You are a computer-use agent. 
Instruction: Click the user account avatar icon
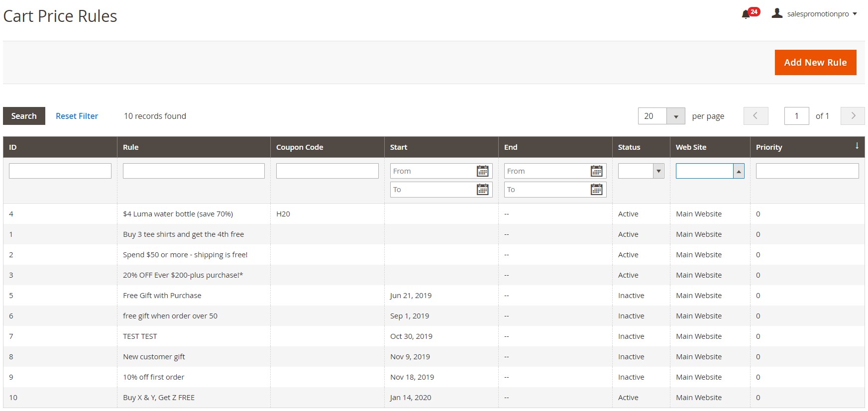777,13
